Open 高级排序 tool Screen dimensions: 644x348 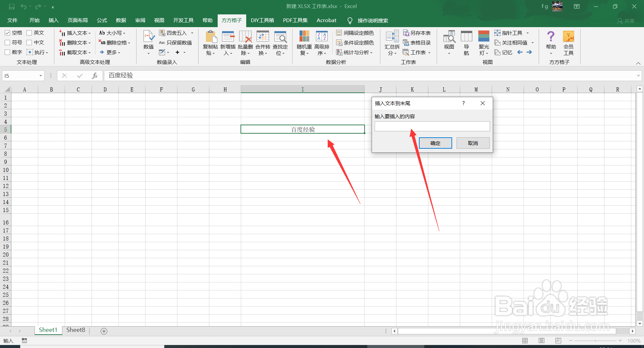click(322, 43)
